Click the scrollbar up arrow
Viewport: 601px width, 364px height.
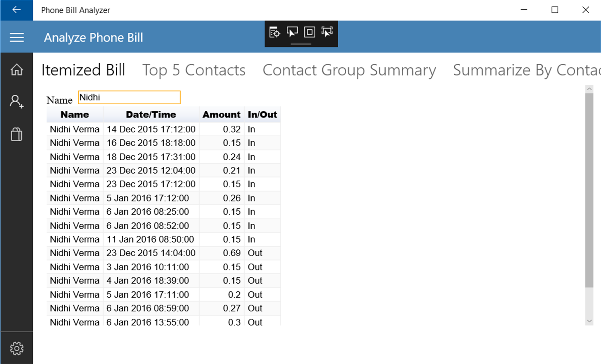[589, 89]
